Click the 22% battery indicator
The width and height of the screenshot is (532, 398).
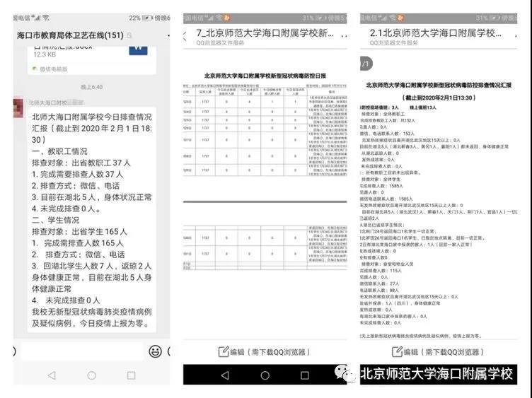pyautogui.click(x=141, y=18)
